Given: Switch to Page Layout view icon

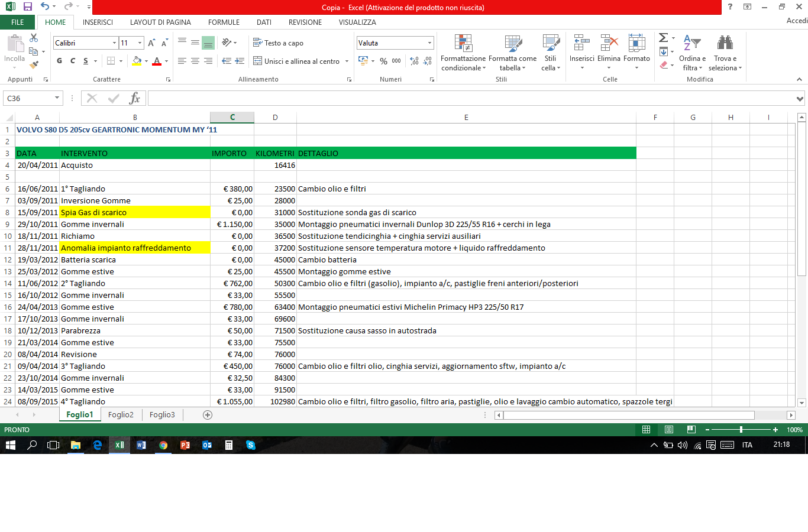Looking at the screenshot, I should tap(668, 430).
